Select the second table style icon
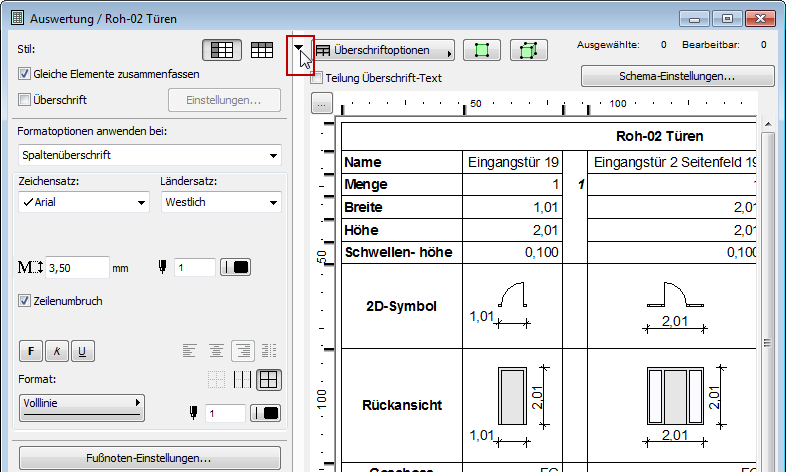The image size is (786, 472). 262,49
